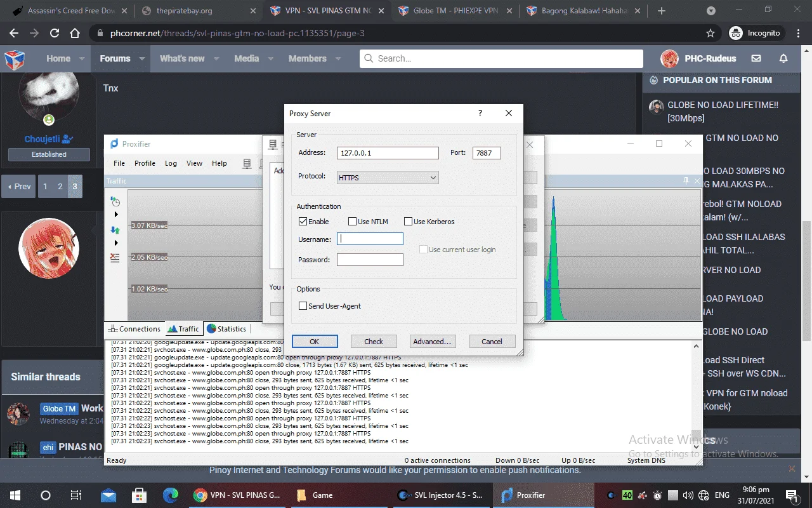The width and height of the screenshot is (812, 508).
Task: Uncheck the Enable authentication checkbox
Action: (303, 222)
